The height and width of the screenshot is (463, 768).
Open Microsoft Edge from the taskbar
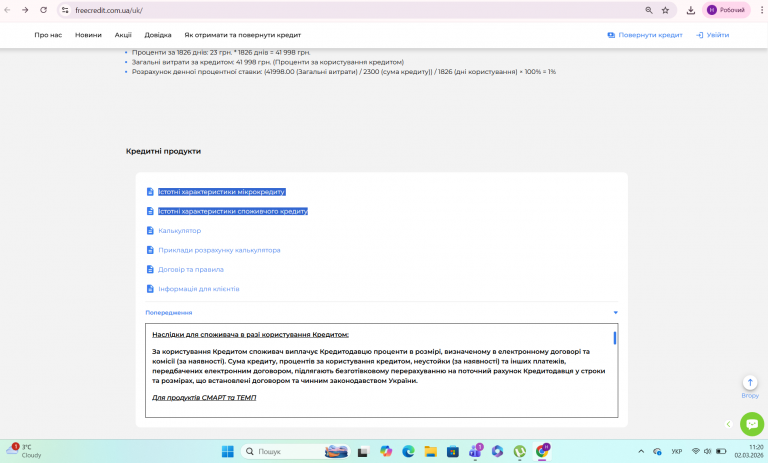coord(408,451)
